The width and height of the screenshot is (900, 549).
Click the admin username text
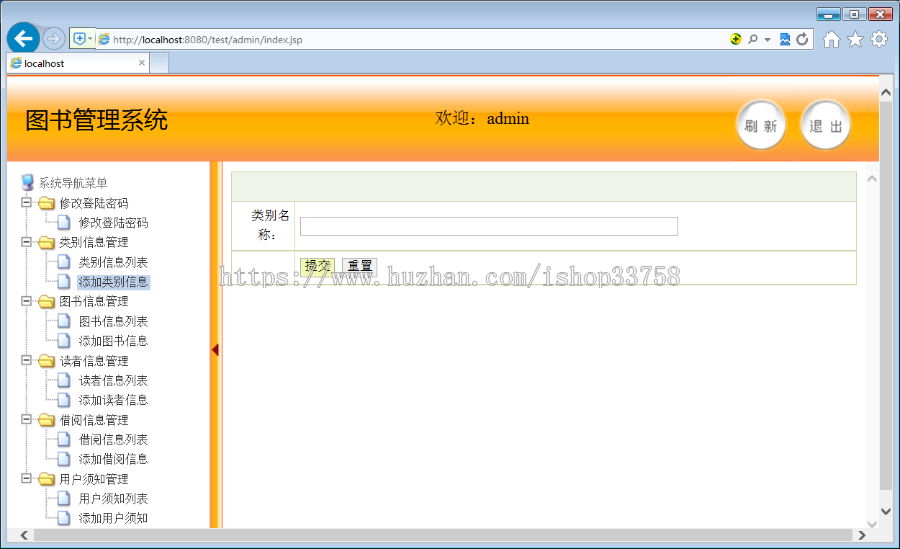(508, 119)
